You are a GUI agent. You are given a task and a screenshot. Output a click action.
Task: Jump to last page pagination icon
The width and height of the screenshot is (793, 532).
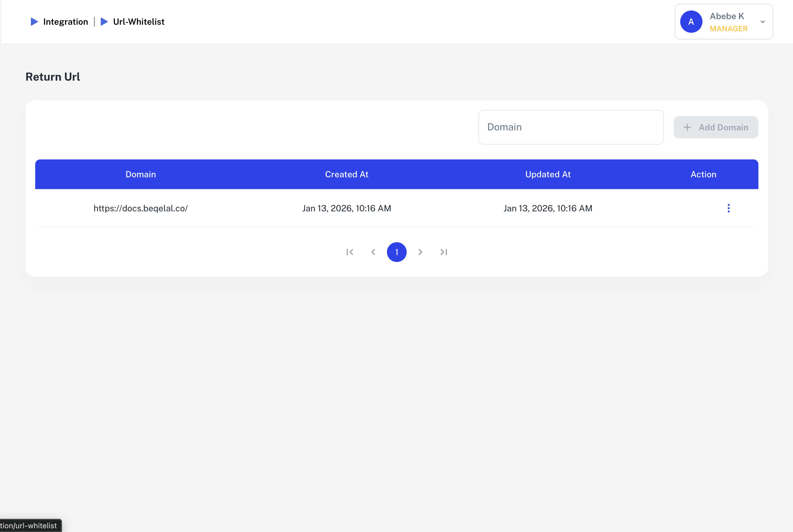[443, 252]
